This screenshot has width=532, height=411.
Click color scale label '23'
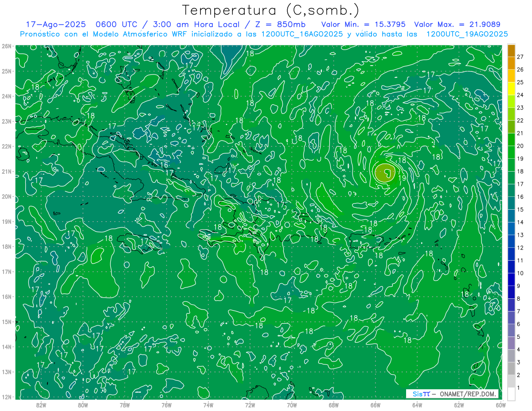[520, 107]
